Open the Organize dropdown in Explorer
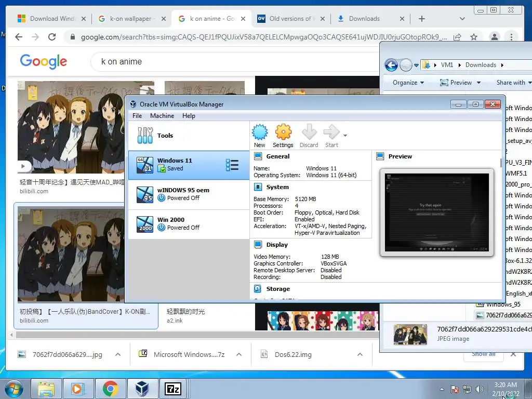This screenshot has width=532, height=399. [408, 83]
